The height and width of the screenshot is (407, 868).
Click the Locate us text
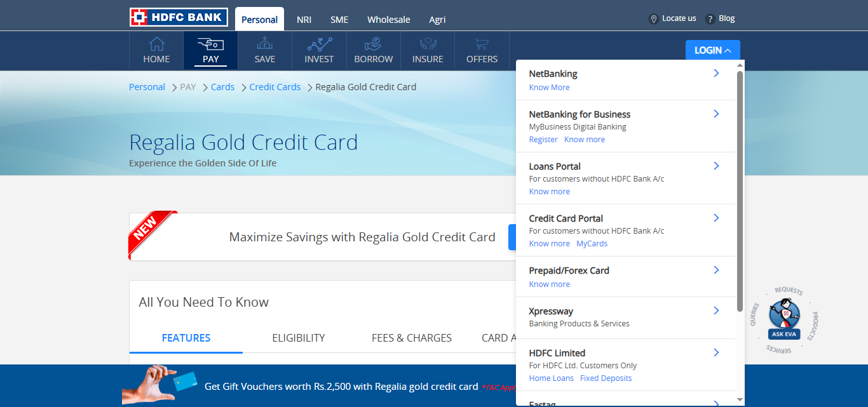coord(679,18)
